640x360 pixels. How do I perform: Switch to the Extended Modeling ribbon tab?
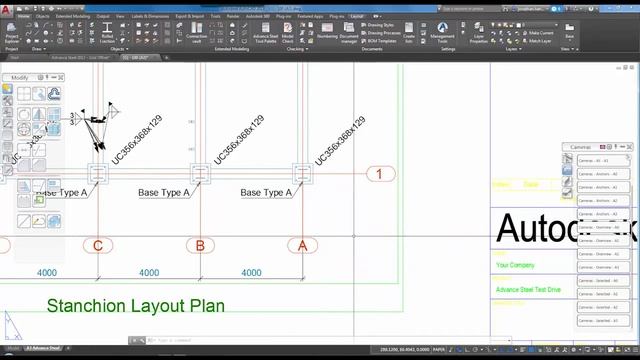click(x=73, y=16)
